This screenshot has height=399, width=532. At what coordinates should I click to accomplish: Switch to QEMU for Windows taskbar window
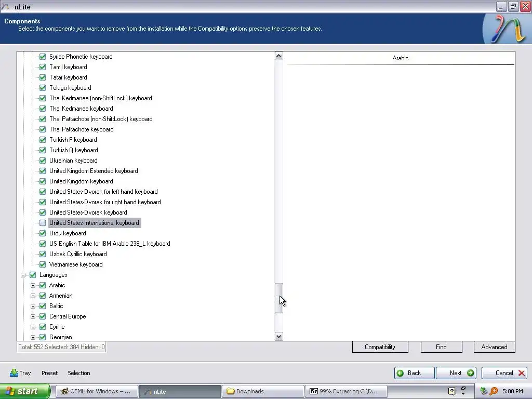pos(97,391)
